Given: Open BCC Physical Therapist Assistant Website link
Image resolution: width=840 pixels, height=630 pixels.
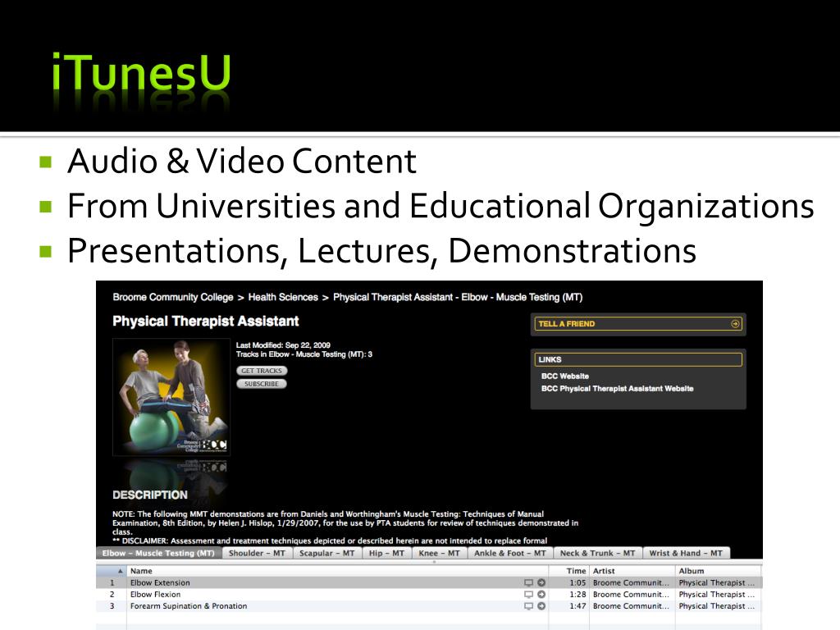Looking at the screenshot, I should [x=617, y=388].
